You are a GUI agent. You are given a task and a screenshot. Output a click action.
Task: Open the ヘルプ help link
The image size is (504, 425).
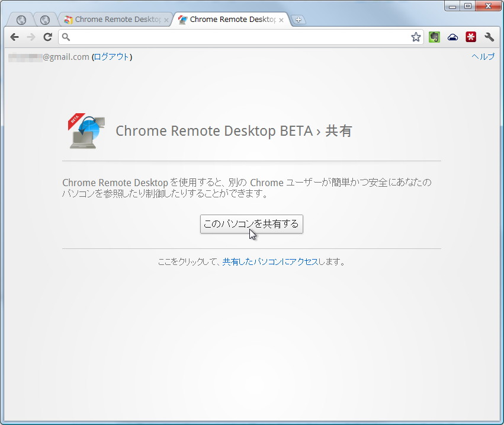[483, 57]
